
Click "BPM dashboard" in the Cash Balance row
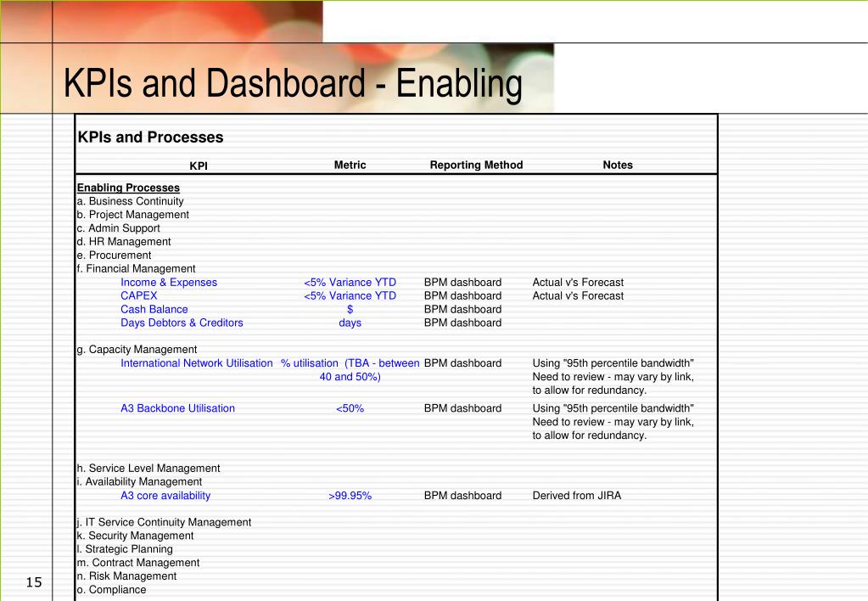coord(462,309)
